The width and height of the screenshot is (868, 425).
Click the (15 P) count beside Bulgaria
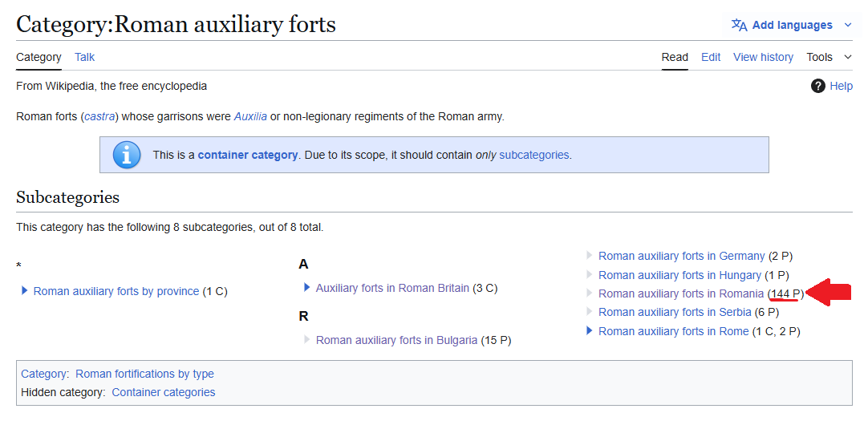(x=496, y=340)
